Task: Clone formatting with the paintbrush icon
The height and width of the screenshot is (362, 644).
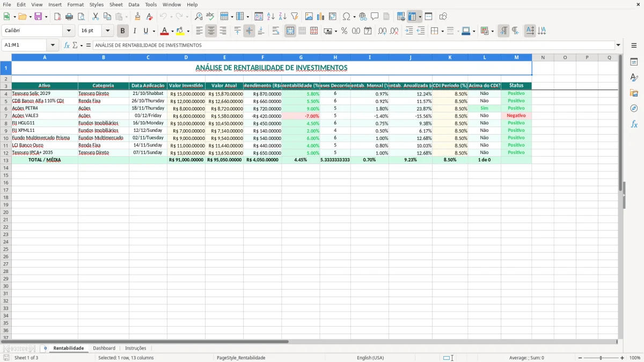Action: pyautogui.click(x=137, y=17)
